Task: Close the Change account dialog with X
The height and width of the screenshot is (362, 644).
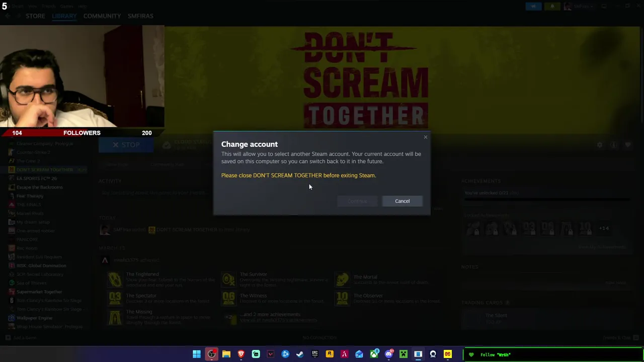Action: point(426,137)
